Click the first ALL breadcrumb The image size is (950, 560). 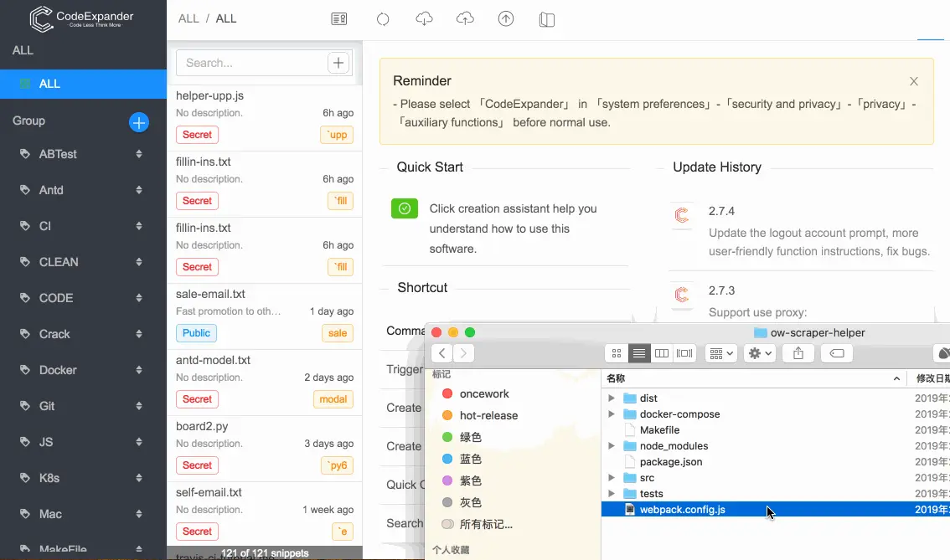188,18
